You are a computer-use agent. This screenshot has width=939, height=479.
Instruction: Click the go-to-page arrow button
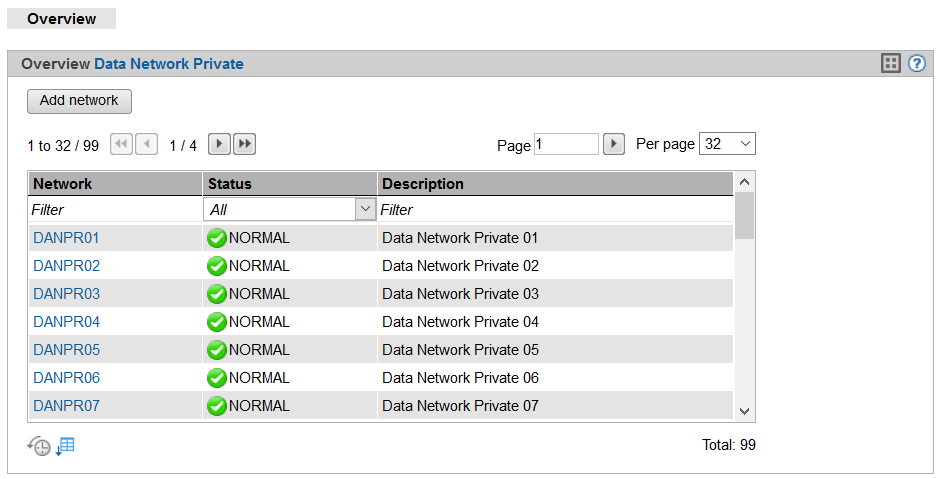pos(615,145)
